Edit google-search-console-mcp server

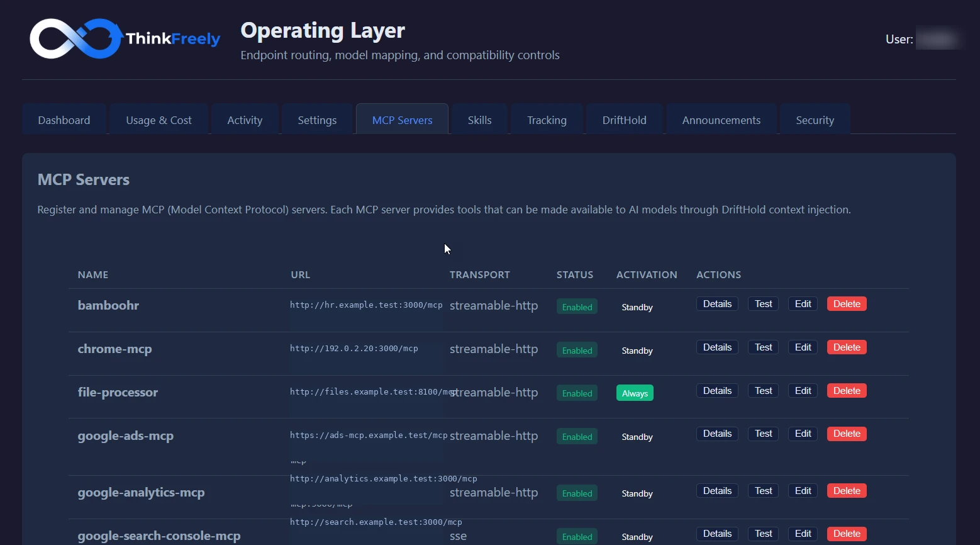click(803, 534)
